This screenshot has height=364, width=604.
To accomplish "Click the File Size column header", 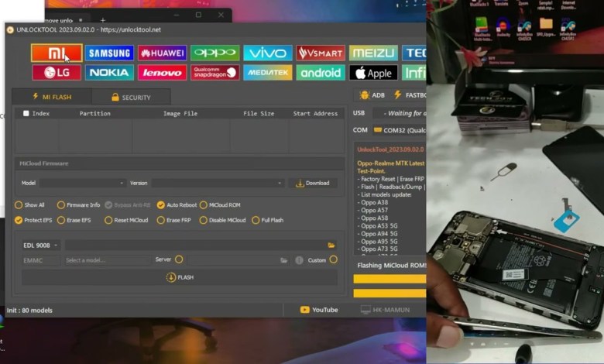I will coord(259,113).
